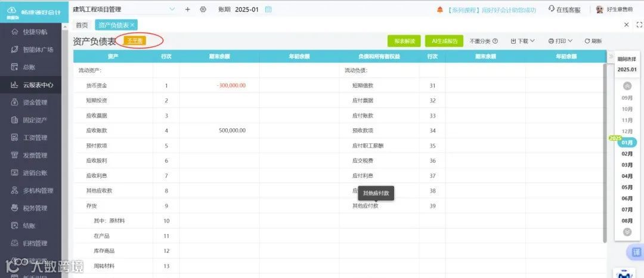This screenshot has height=278, width=644.
Task: Select 02月 in the period list
Action: pyautogui.click(x=627, y=153)
